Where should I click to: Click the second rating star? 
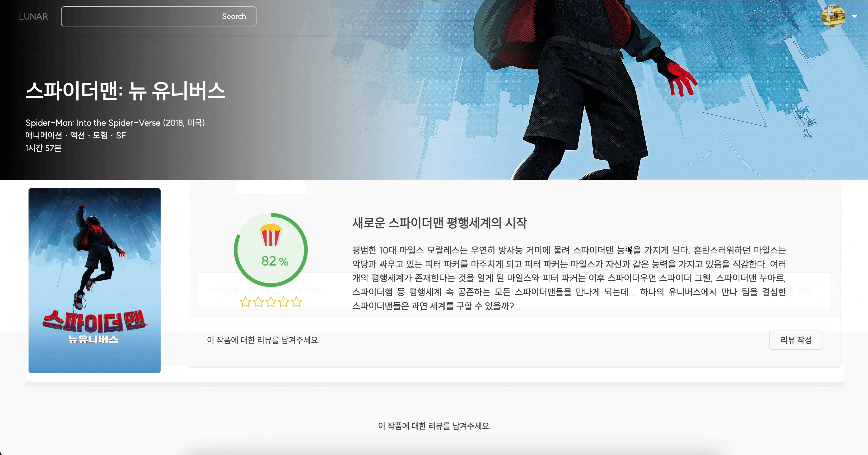258,302
